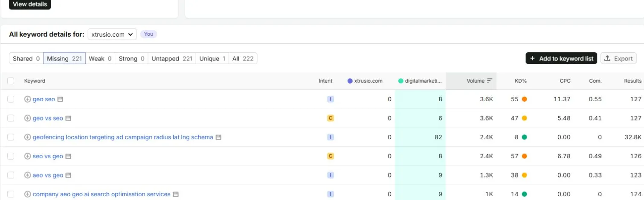644x200 pixels.
Task: Open SERP snapshot icon for 'seo vs geo'
Action: pyautogui.click(x=68, y=156)
